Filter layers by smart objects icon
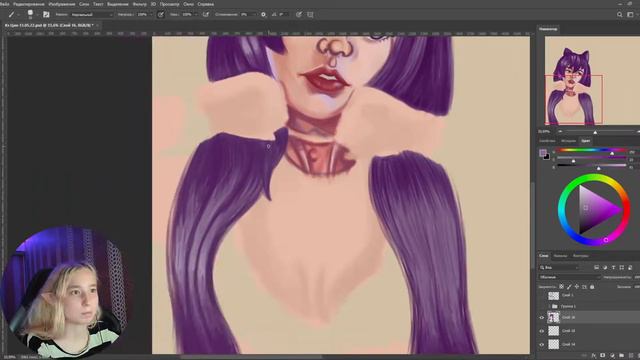 click(630, 267)
